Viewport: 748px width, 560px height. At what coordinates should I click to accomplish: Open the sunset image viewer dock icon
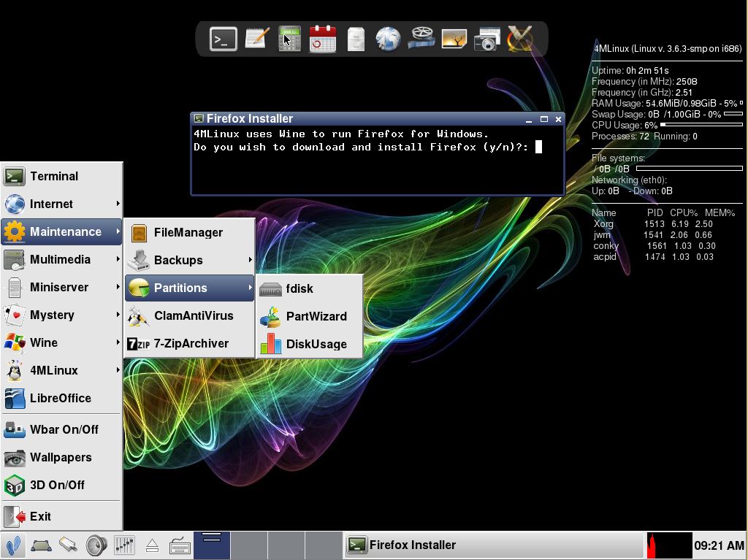coord(454,39)
